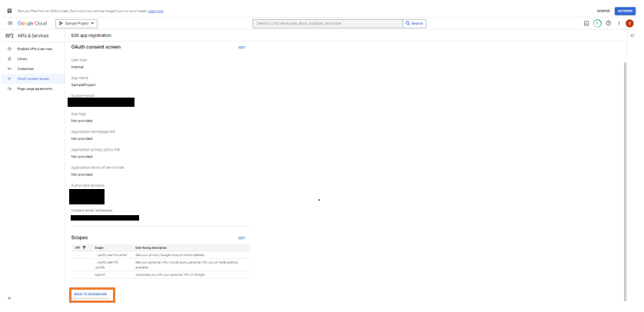644x312 pixels.
Task: Click the green notifications counter icon
Action: pyautogui.click(x=597, y=24)
